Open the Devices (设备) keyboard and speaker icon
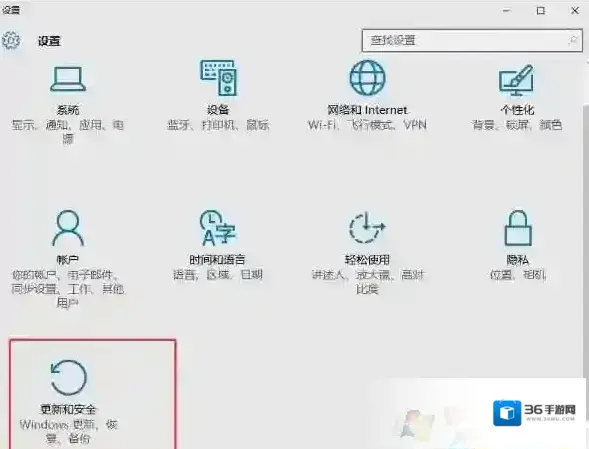This screenshot has width=589, height=449. [x=218, y=77]
